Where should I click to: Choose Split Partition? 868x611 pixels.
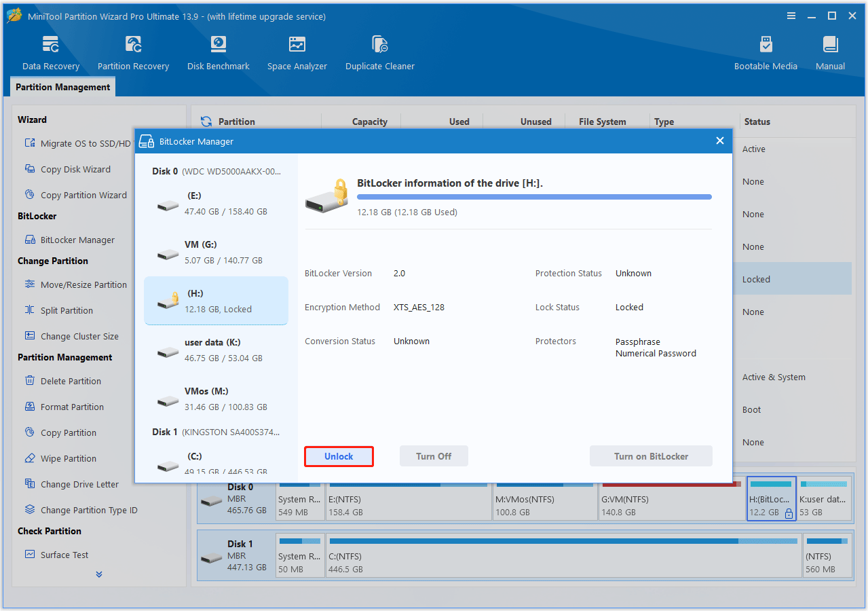(x=59, y=310)
